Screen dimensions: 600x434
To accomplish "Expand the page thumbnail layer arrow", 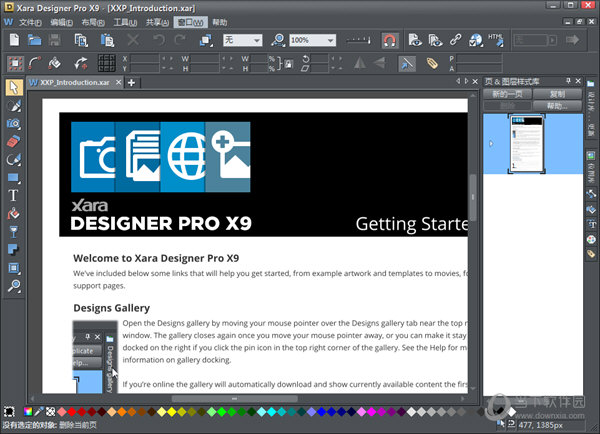I will tap(491, 144).
